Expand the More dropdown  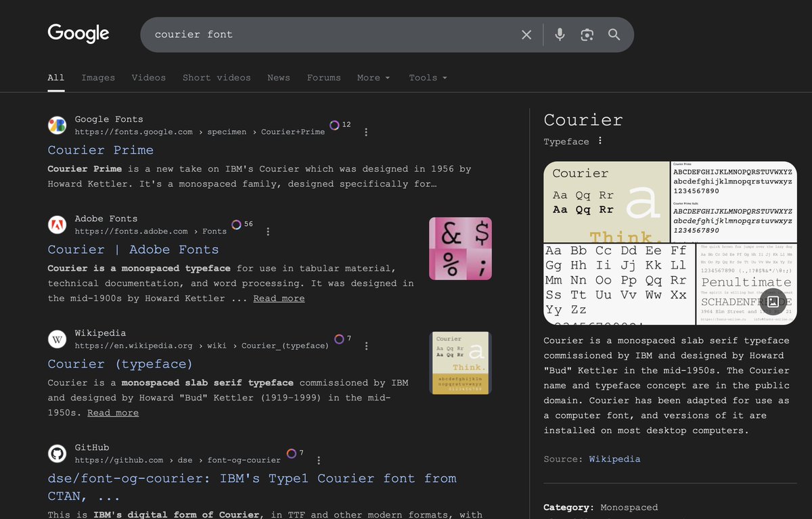[374, 78]
